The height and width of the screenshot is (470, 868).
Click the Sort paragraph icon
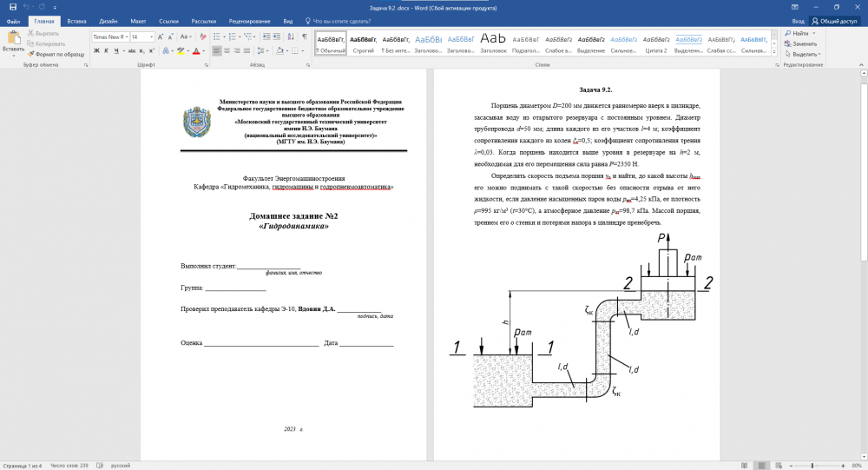291,37
